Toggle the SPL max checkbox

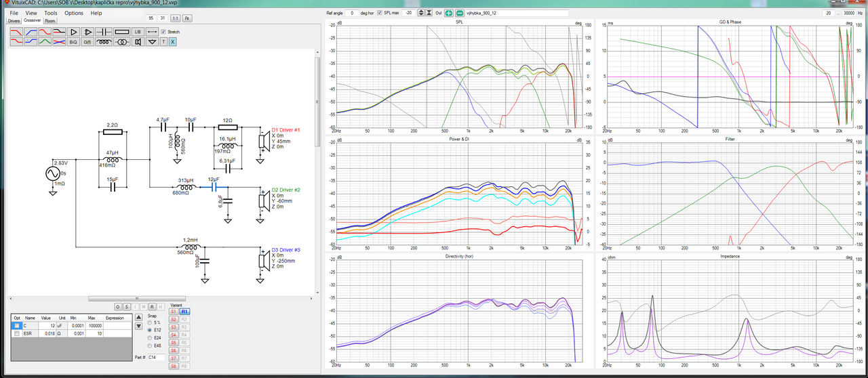coord(380,13)
